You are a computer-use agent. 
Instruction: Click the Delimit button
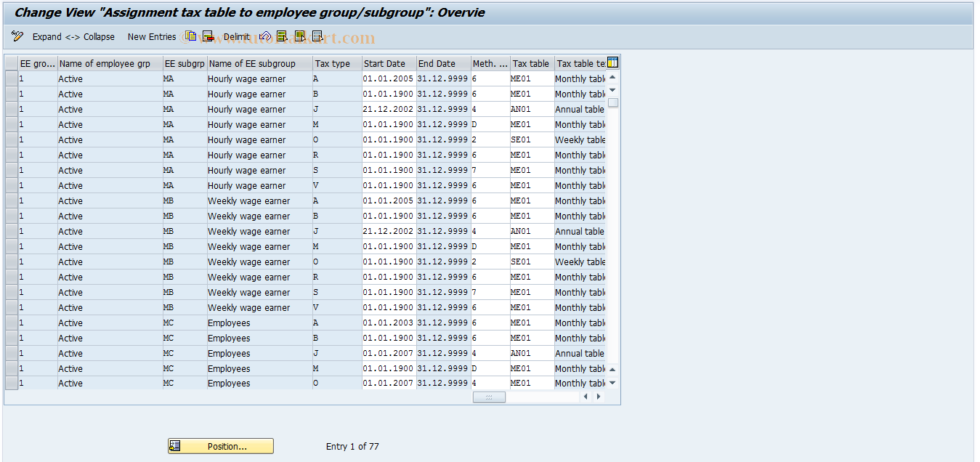coord(236,36)
